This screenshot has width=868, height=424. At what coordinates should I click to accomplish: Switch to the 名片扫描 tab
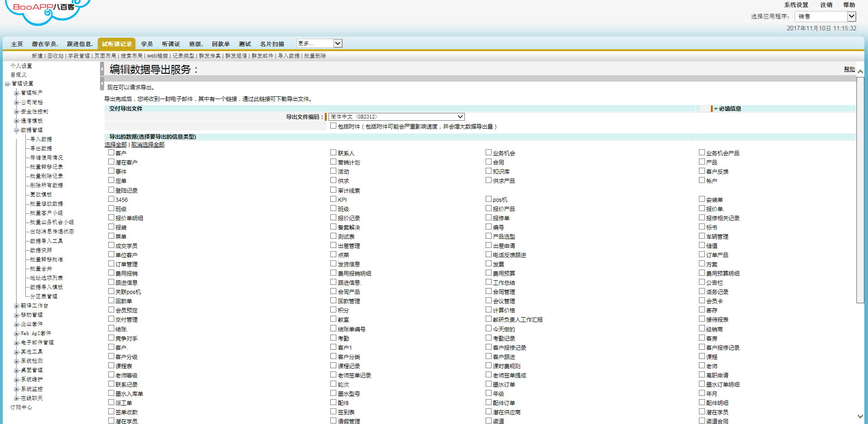click(272, 44)
